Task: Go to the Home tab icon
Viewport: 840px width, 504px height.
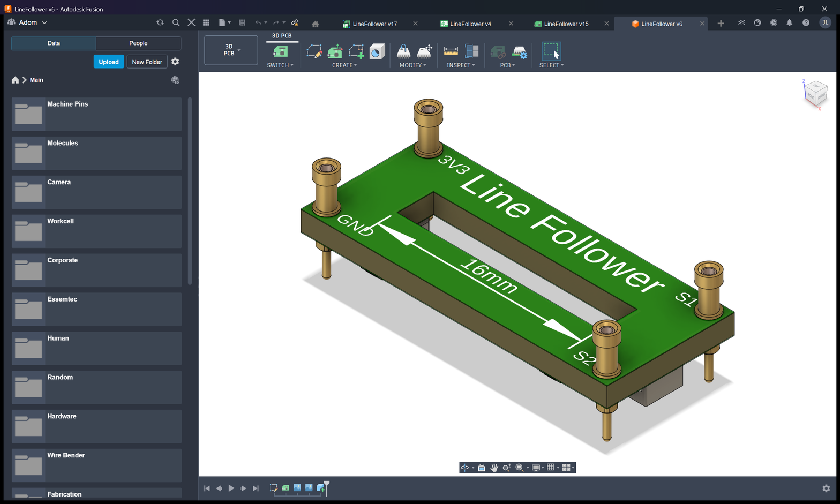Action: pos(315,24)
